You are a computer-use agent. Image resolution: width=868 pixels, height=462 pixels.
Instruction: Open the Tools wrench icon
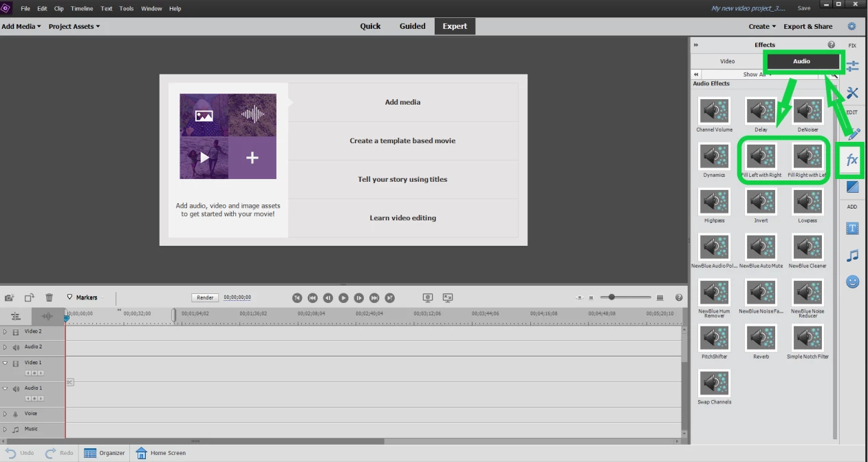pos(852,93)
